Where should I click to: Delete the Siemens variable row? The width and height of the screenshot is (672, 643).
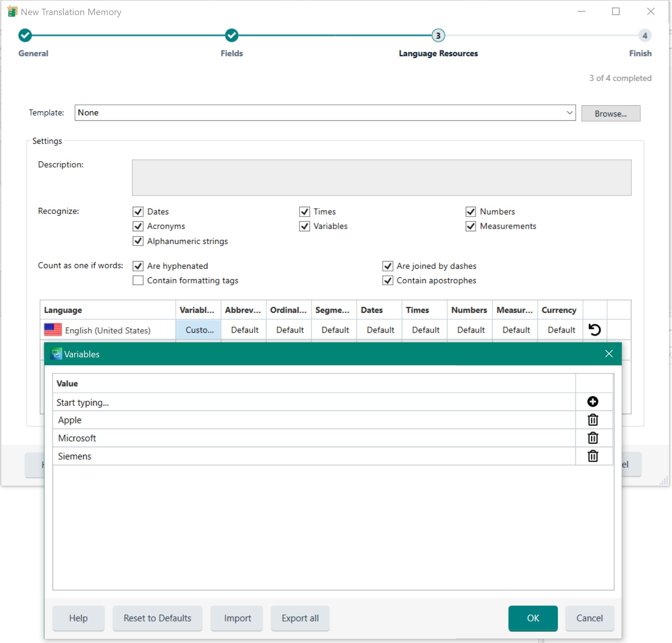592,456
